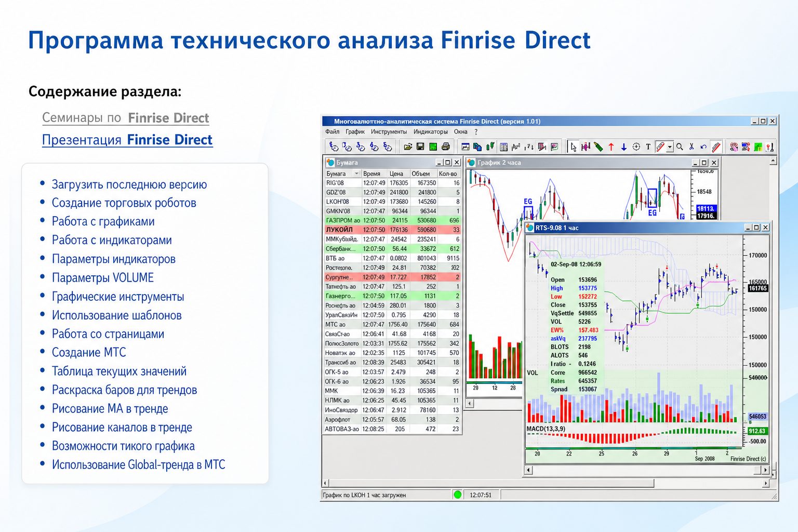Select the arrow pointer tool

(574, 147)
